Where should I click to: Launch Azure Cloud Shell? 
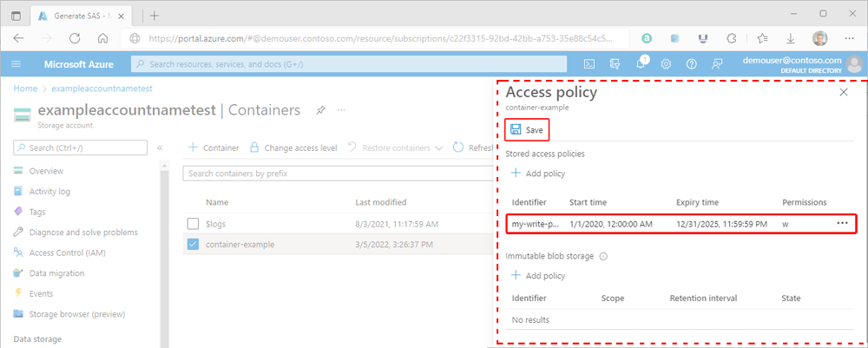tap(589, 64)
